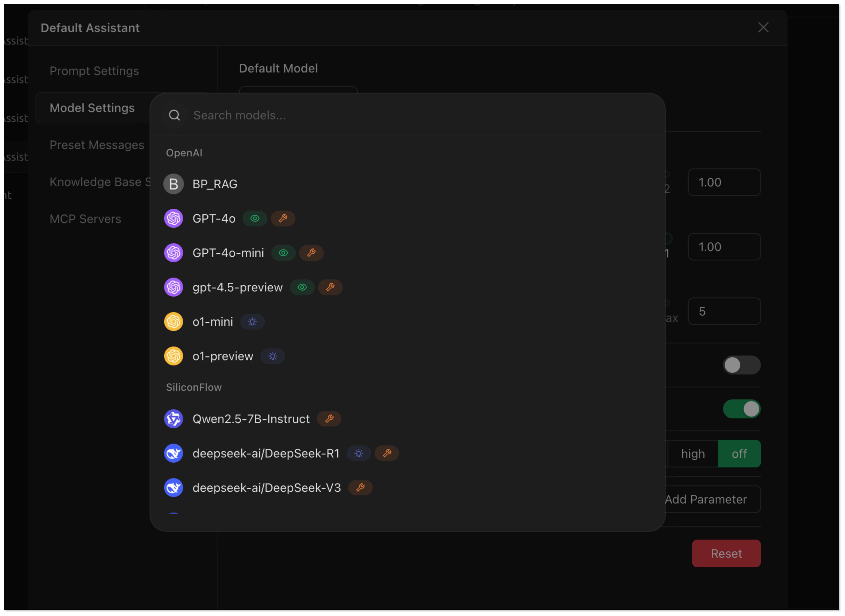Click the gpt-4.5-preview wrench badge
The width and height of the screenshot is (845, 616).
(x=330, y=287)
